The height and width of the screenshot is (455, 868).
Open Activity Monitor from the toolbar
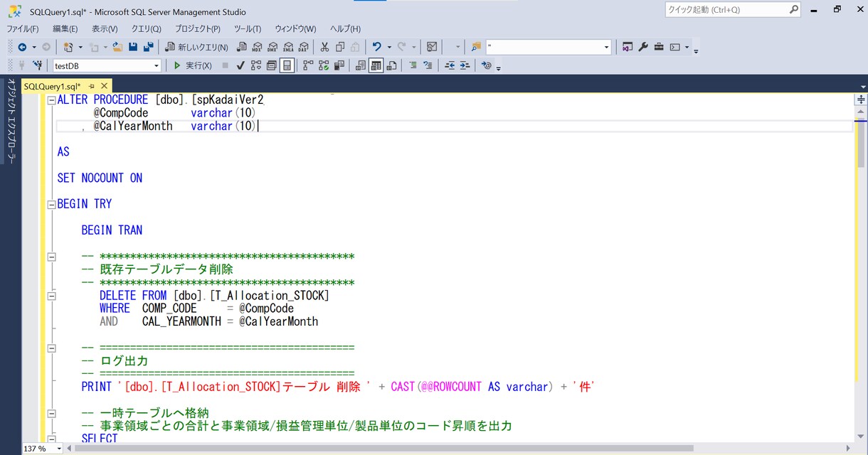(x=431, y=47)
